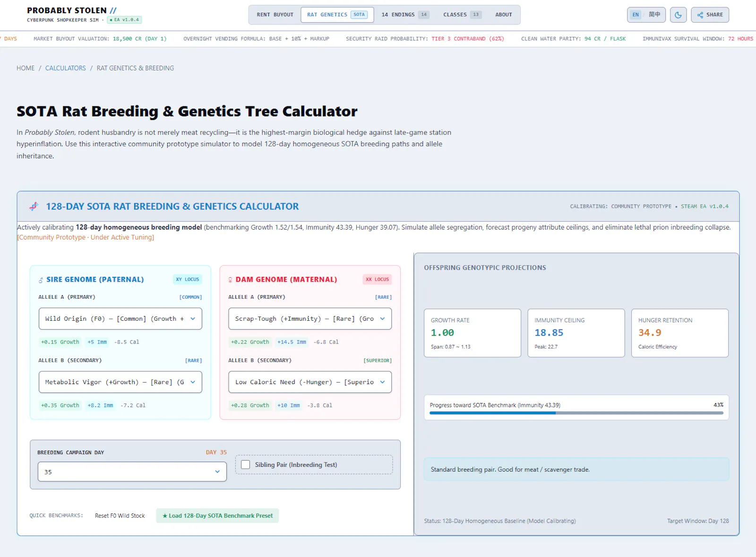
Task: Click the 14 count badge on Endings tab
Action: click(x=424, y=15)
